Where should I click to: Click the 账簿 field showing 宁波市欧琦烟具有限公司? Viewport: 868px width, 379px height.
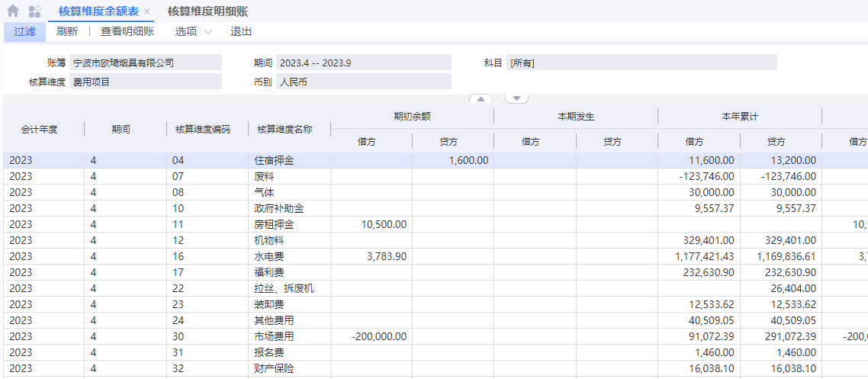click(145, 63)
